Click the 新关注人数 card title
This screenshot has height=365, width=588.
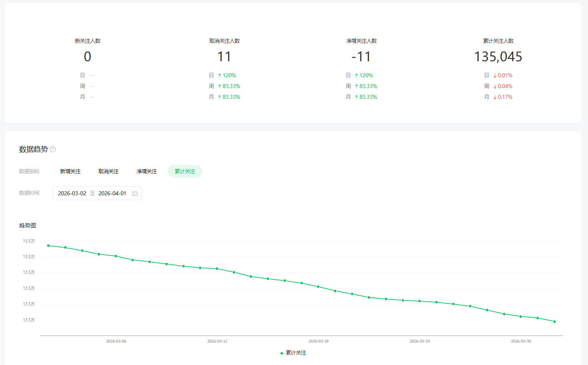pyautogui.click(x=88, y=41)
